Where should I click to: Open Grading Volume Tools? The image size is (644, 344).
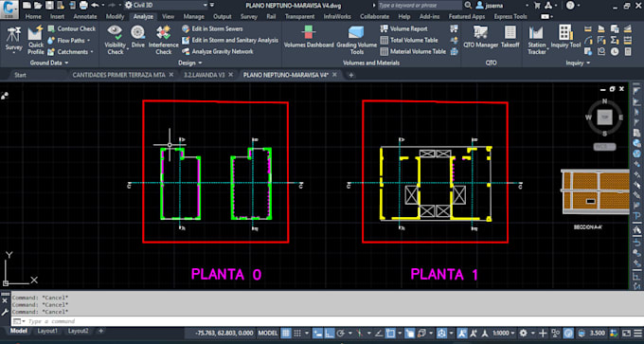pos(356,40)
